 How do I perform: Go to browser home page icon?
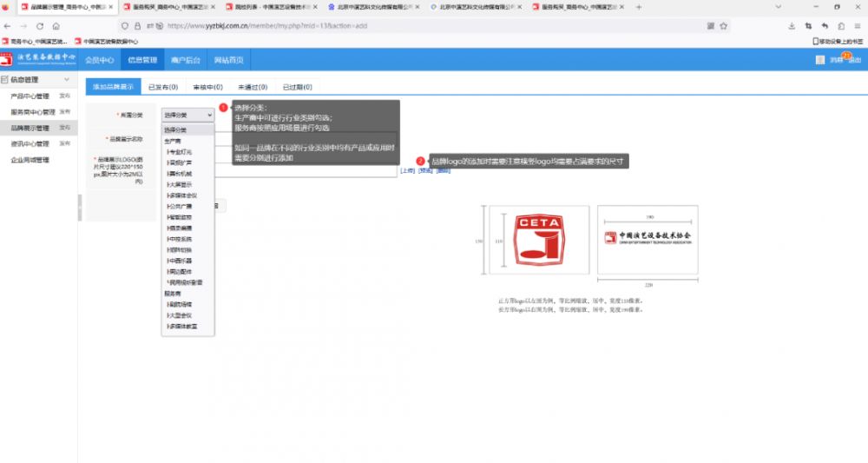56,26
